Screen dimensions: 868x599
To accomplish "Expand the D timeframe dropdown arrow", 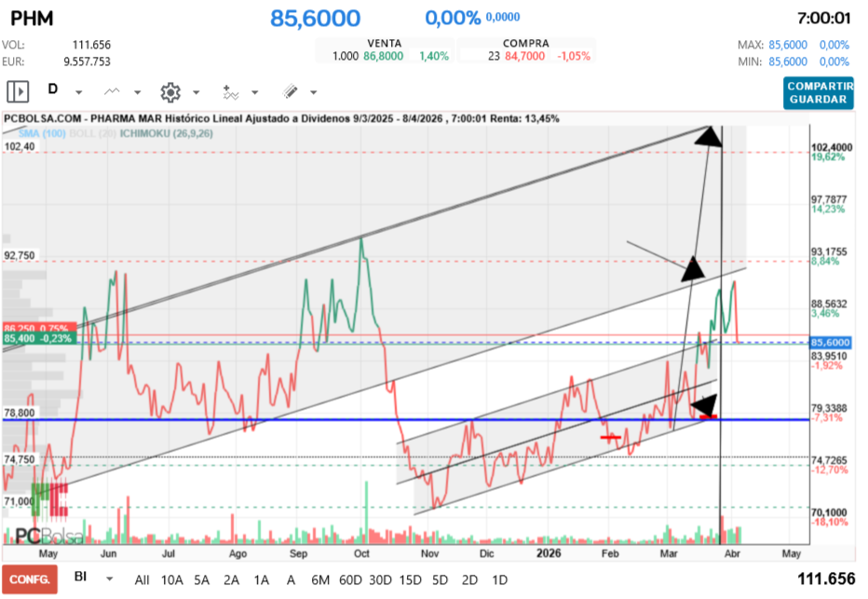I will (78, 92).
